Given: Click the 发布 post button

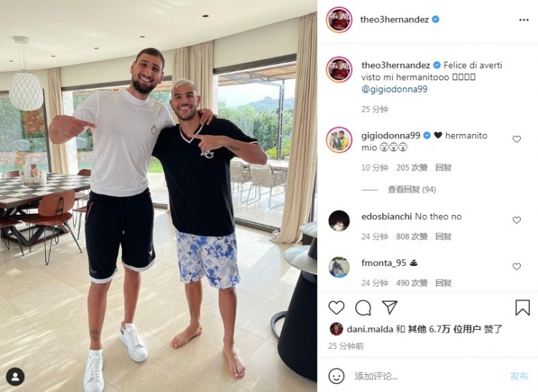Looking at the screenshot, I should click(x=519, y=376).
